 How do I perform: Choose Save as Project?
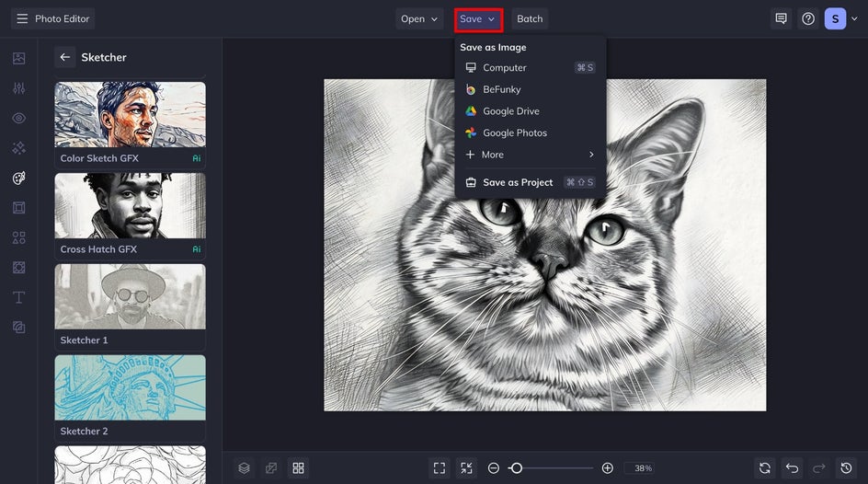[530, 182]
